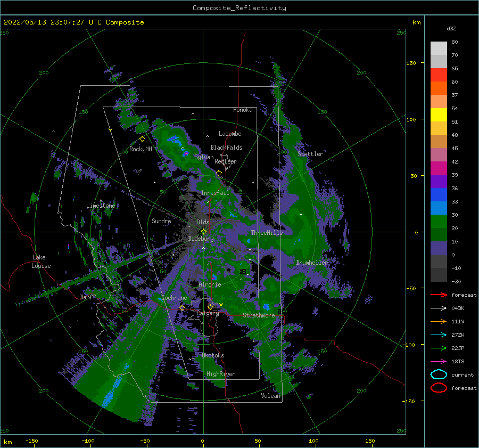Click the Didsbury city label

(201, 239)
